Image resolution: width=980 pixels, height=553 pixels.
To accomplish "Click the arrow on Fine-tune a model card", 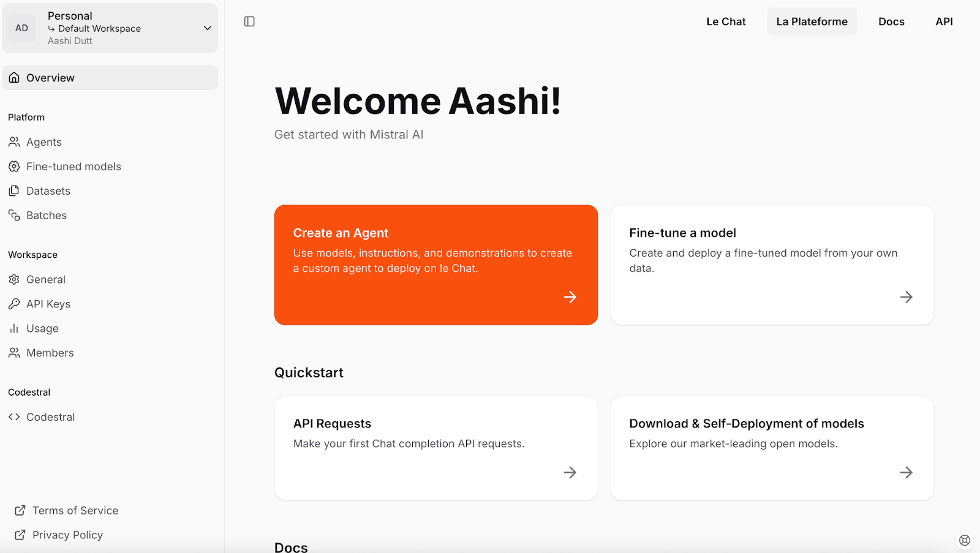I will [907, 297].
